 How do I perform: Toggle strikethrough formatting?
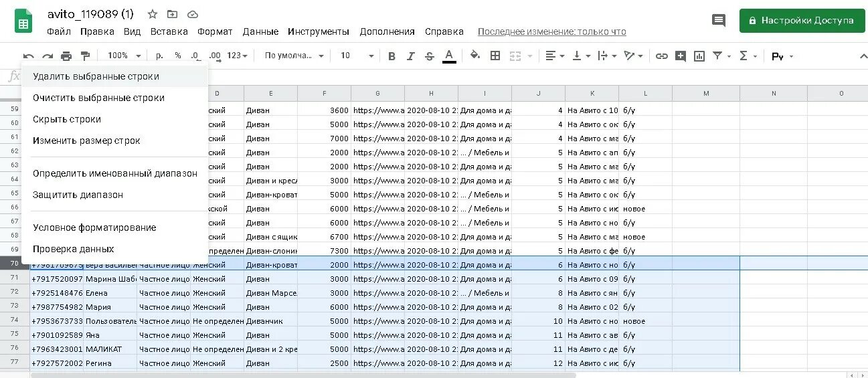click(430, 56)
